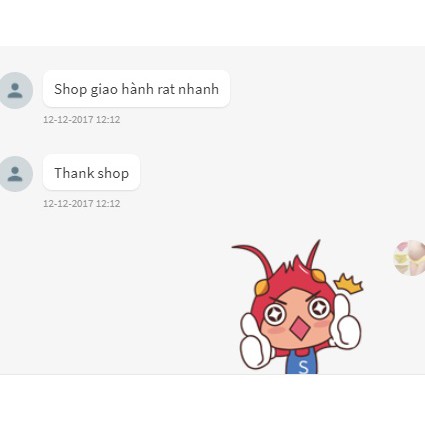The height and width of the screenshot is (425, 425).
Task: Open avatar beside "Thank shop" message
Action: click(x=15, y=174)
